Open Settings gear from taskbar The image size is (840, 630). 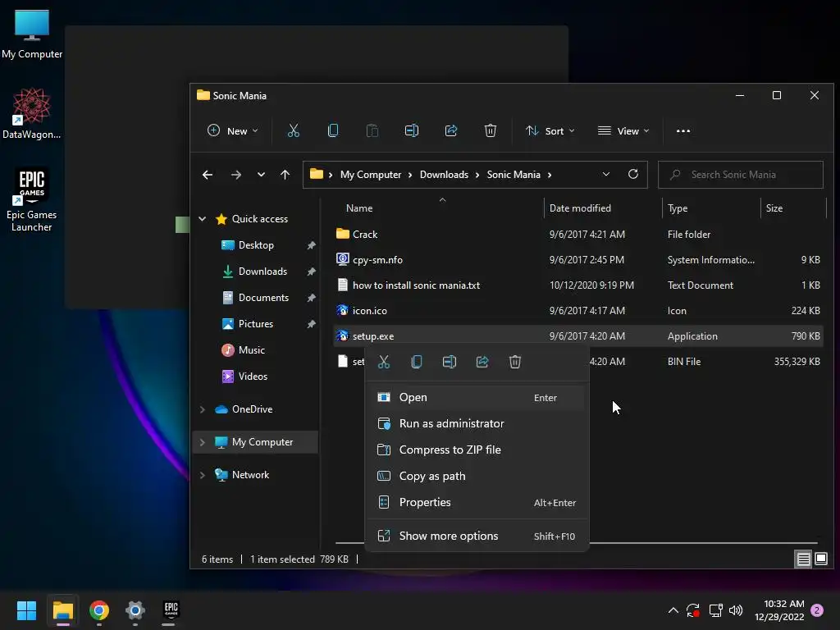pyautogui.click(x=135, y=610)
